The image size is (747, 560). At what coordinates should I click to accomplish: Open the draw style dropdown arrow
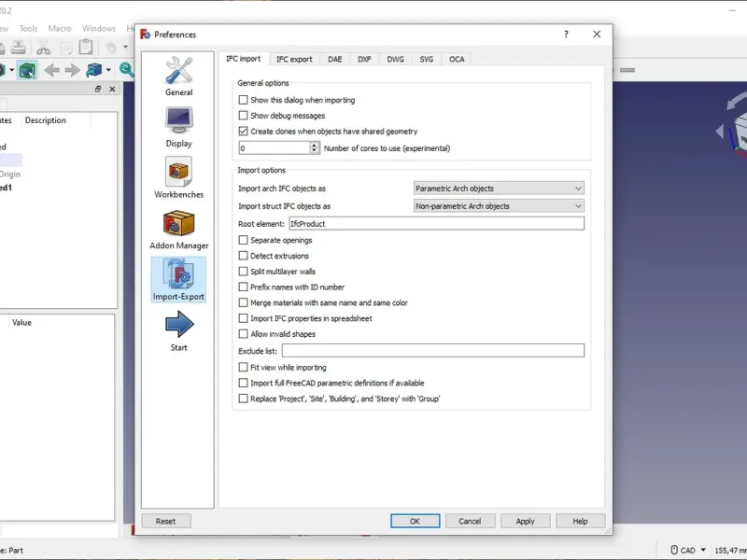[x=12, y=71]
